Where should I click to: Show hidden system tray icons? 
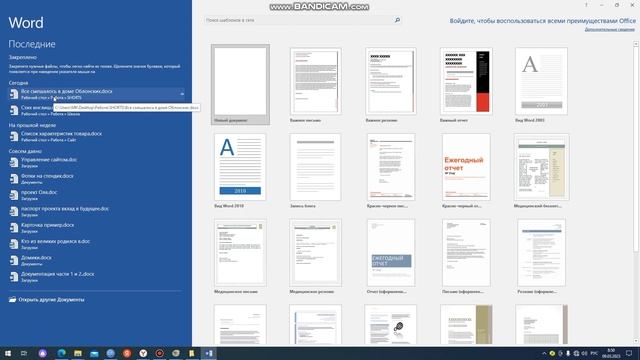click(x=544, y=353)
